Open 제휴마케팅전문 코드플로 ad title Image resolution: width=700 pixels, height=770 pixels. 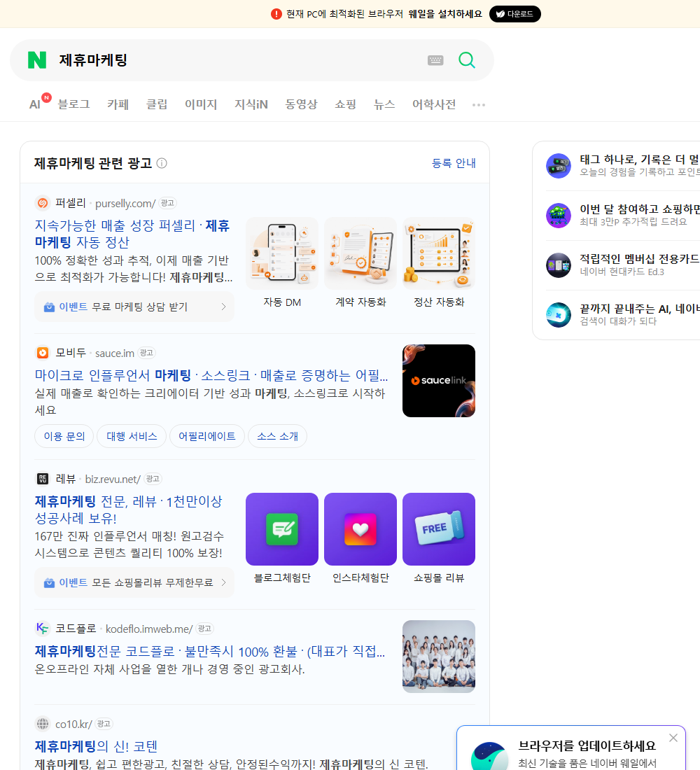coord(210,651)
